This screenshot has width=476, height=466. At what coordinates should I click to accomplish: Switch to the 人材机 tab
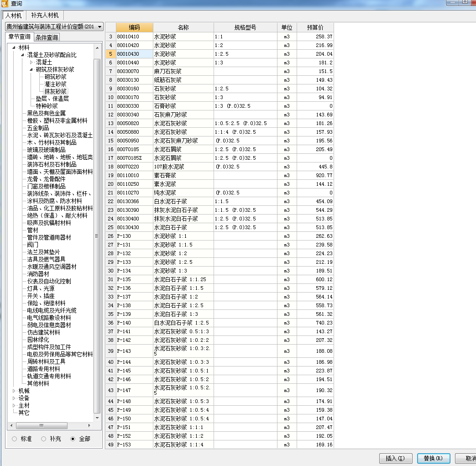point(13,15)
